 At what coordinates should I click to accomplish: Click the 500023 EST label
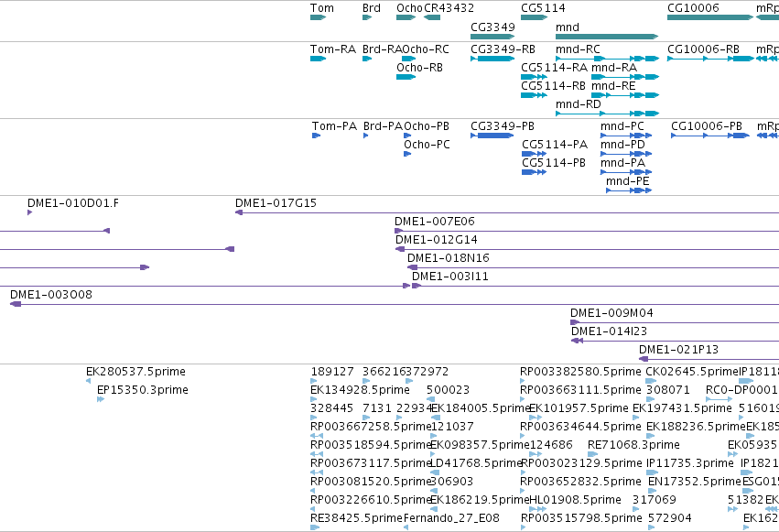[449, 390]
